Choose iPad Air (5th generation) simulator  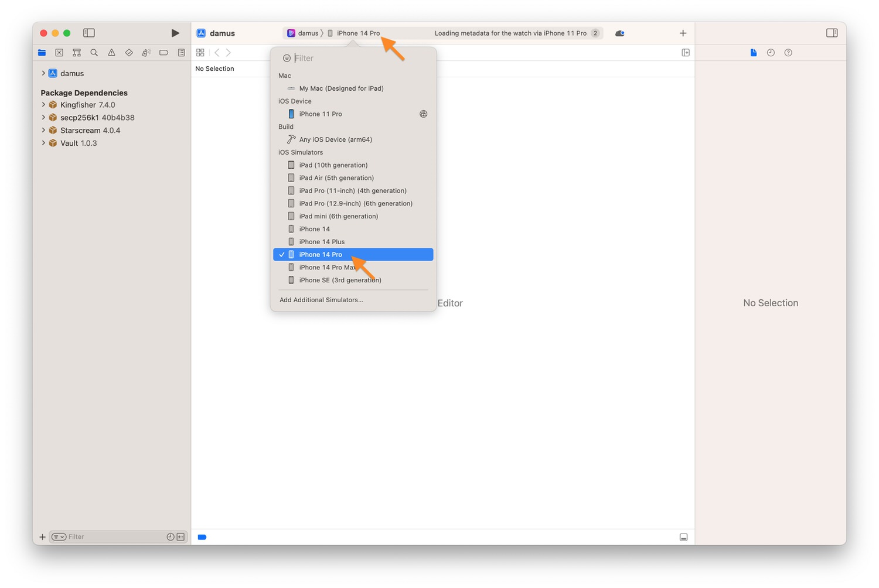click(353, 178)
